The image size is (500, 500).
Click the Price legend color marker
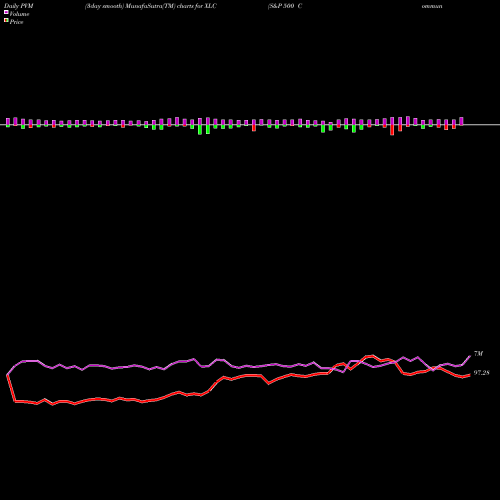tap(6, 21)
